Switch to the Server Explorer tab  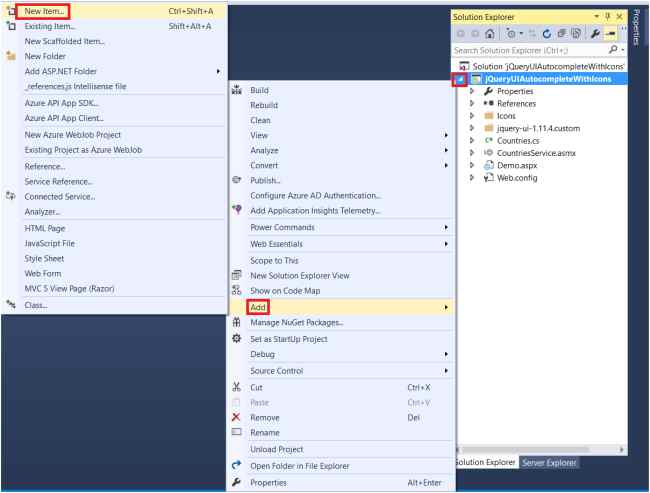(549, 462)
